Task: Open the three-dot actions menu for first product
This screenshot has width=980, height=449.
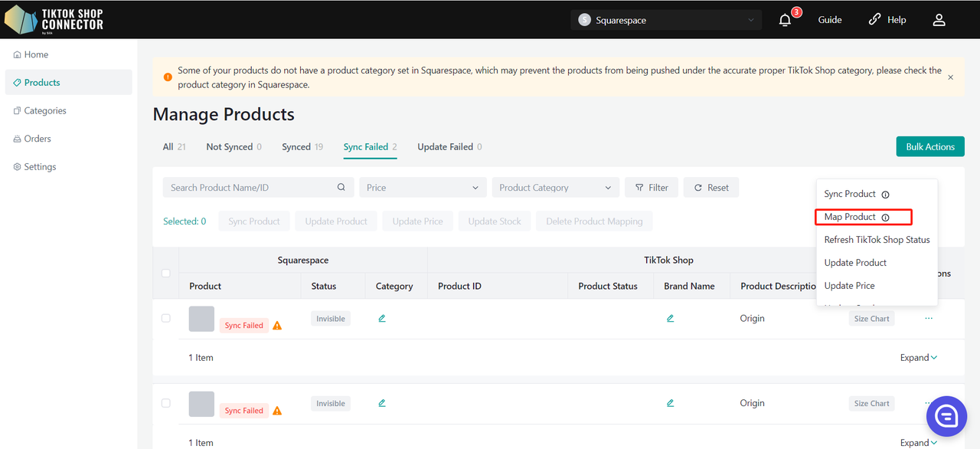Action: [x=929, y=318]
